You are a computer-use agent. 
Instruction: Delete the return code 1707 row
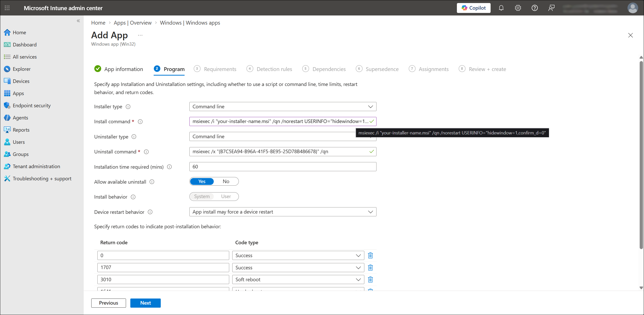[370, 268]
